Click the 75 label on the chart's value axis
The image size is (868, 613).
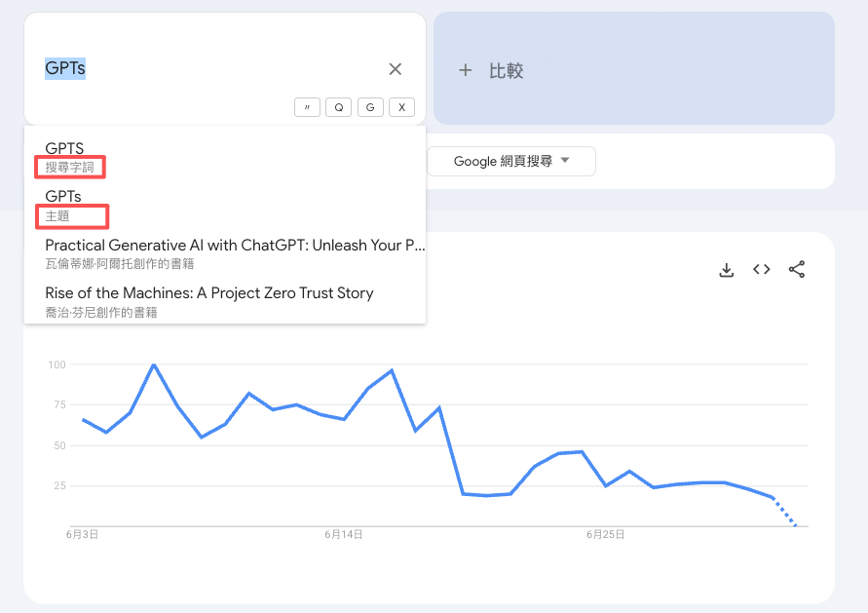[59, 404]
